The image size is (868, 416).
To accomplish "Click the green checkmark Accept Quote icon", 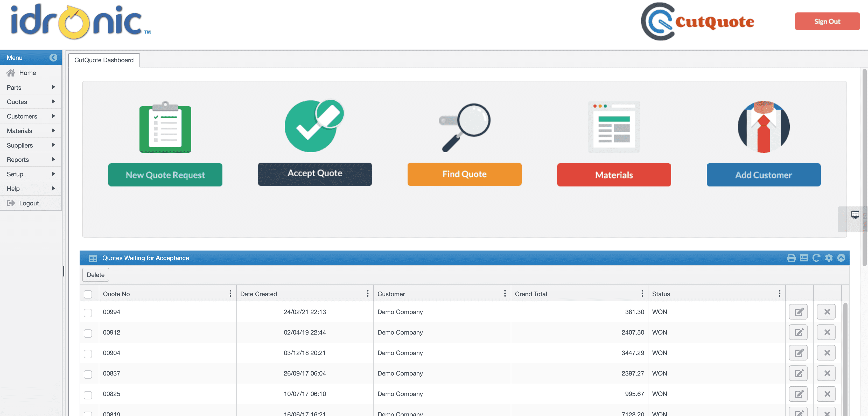I will [x=314, y=126].
